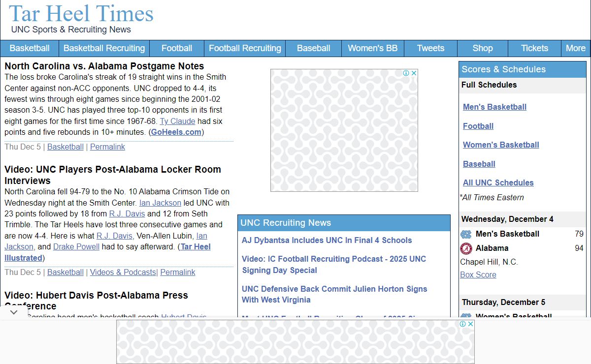Open North Carolina vs. Alabama Postgame Notes headline
This screenshot has width=591, height=364.
[x=104, y=66]
